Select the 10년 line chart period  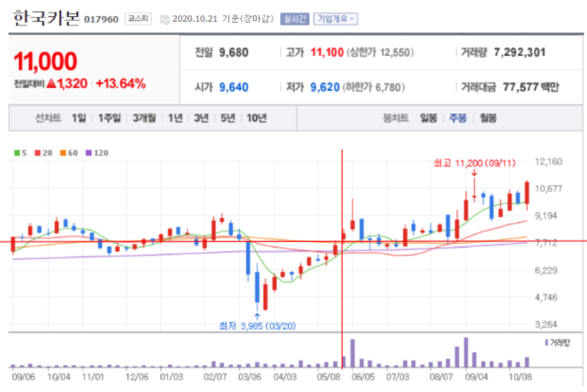257,118
